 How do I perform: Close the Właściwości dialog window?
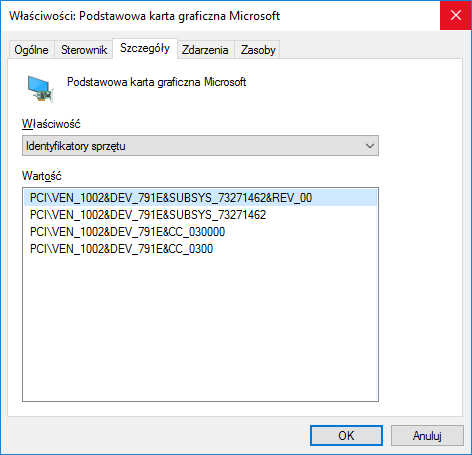pos(456,15)
